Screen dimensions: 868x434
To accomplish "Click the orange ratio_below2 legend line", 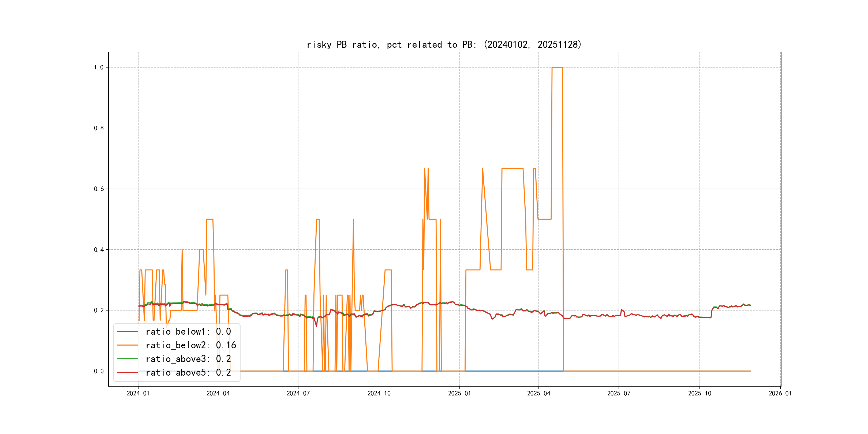I will [127, 345].
